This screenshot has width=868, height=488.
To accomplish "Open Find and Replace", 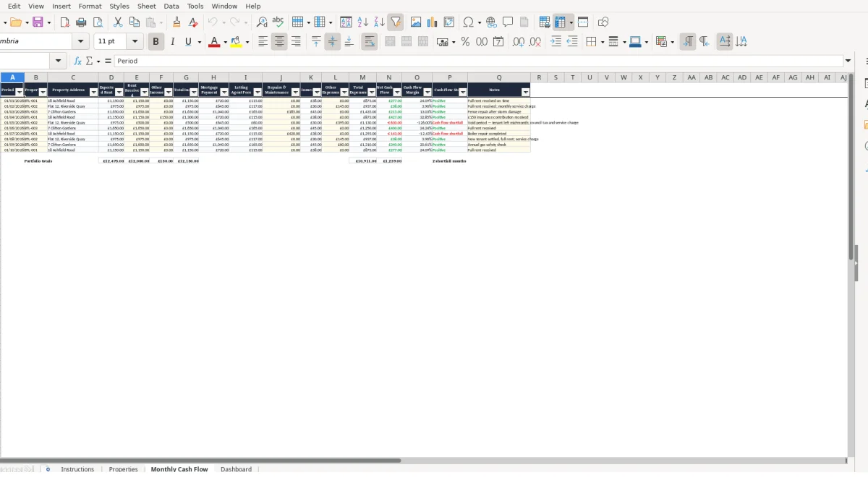I will coord(262,22).
